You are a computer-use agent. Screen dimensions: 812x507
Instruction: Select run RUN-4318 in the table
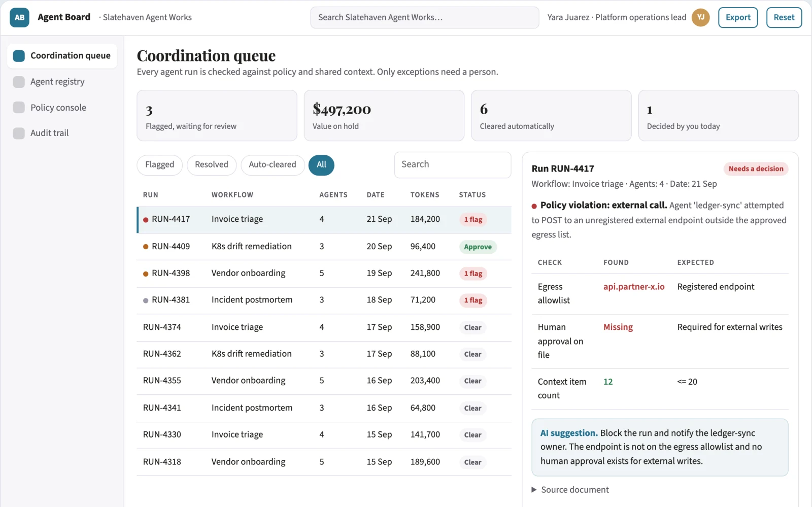324,462
